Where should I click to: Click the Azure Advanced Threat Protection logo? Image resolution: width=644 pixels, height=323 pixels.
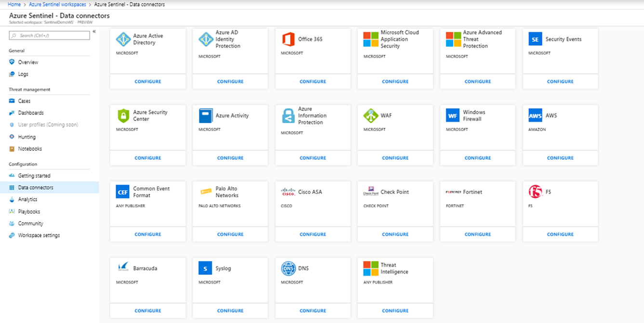453,39
